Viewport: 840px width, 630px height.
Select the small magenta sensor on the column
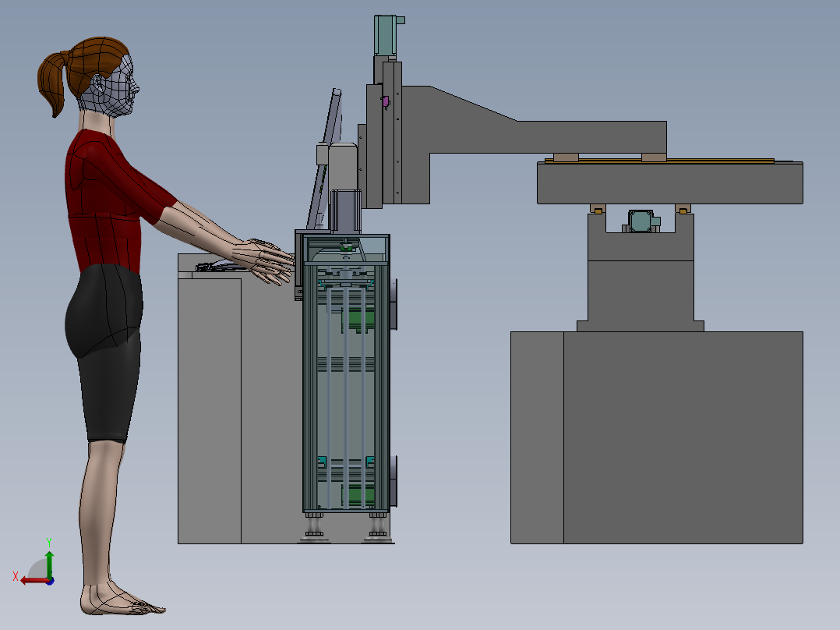(385, 101)
